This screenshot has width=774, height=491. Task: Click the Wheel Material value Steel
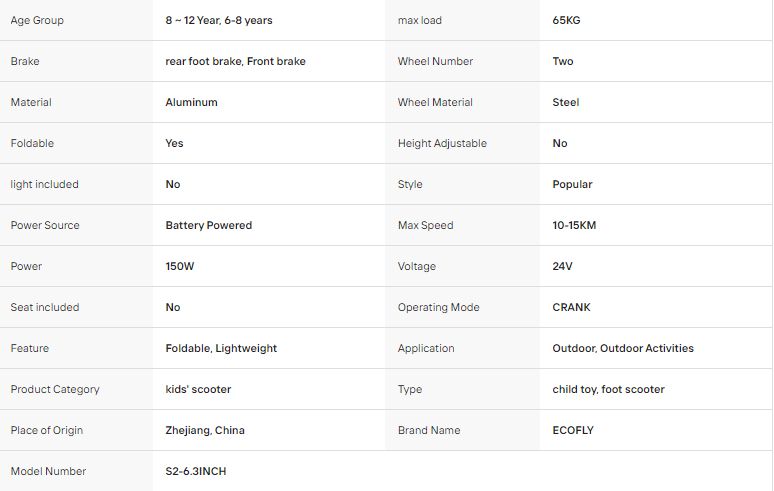pos(566,102)
